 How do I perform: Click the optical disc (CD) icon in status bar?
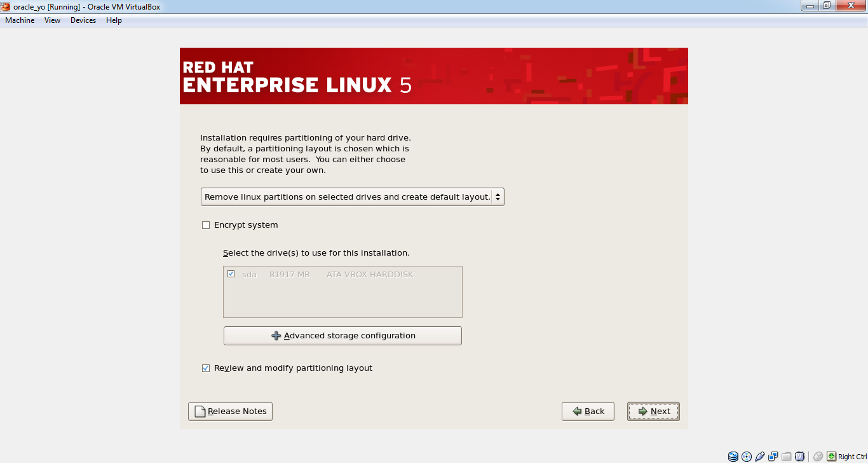(x=747, y=457)
